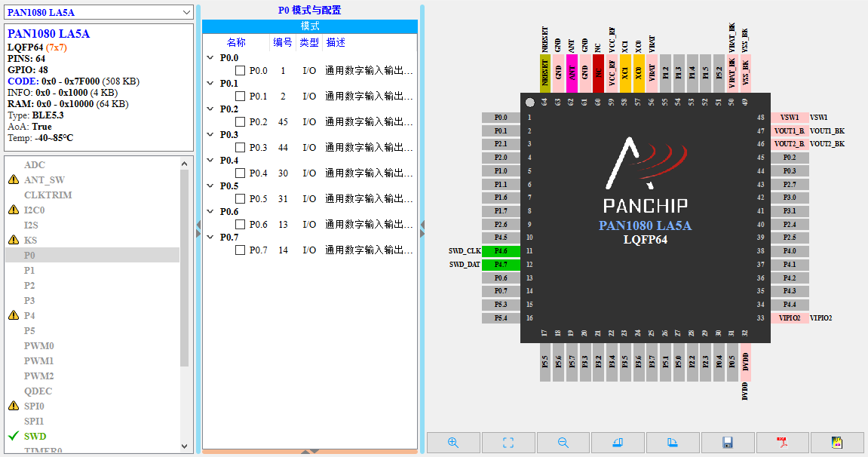Click SPI0 warning triangle icon
The image size is (868, 457).
click(14, 406)
